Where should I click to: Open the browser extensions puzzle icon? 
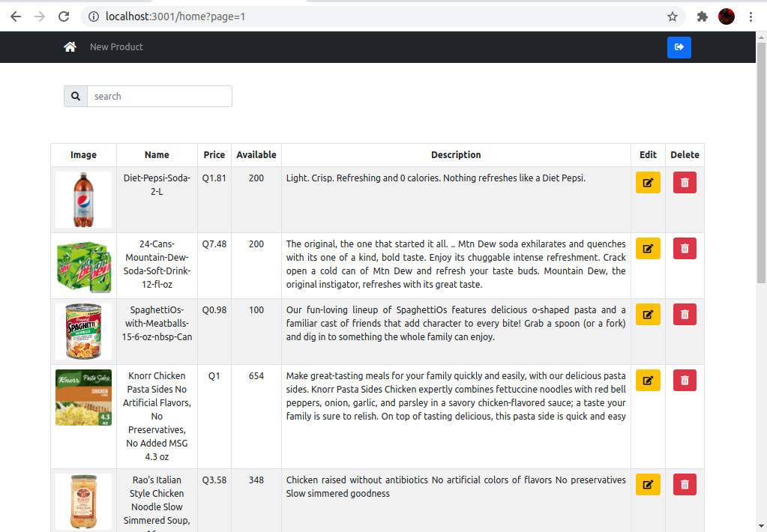coord(703,16)
